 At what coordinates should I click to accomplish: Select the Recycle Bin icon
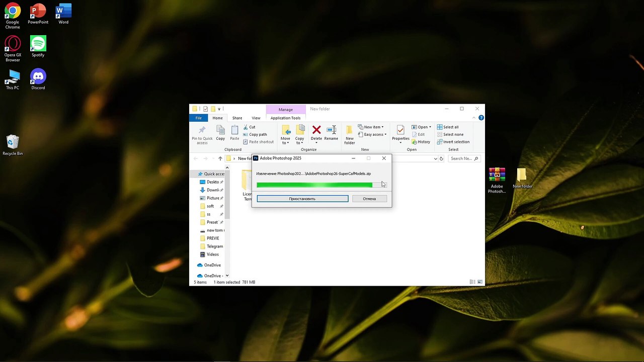coord(13,145)
